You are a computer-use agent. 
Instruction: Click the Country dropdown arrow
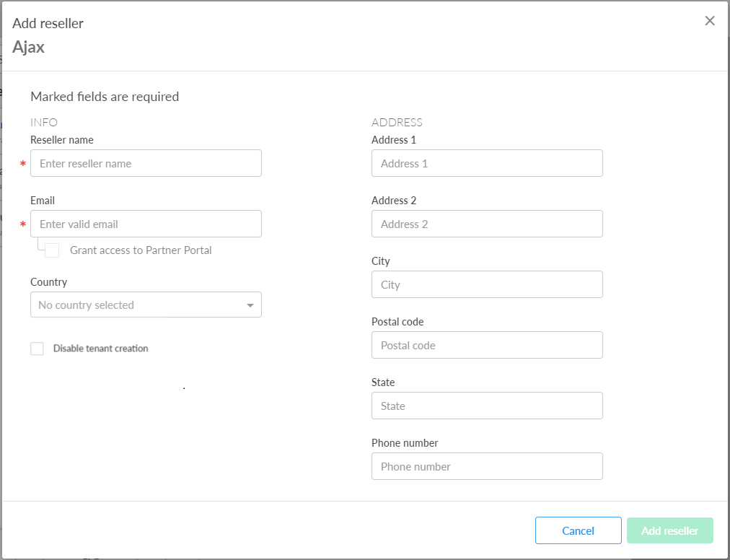(250, 305)
